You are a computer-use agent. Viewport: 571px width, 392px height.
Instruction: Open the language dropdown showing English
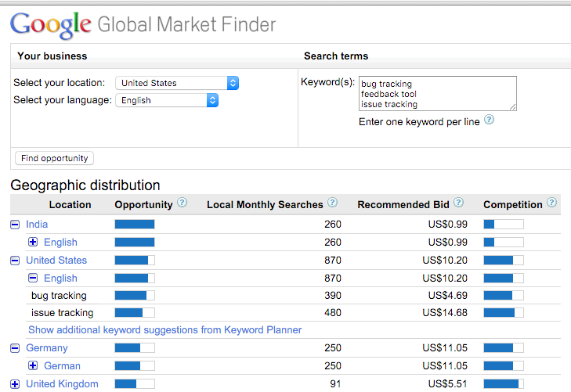167,100
